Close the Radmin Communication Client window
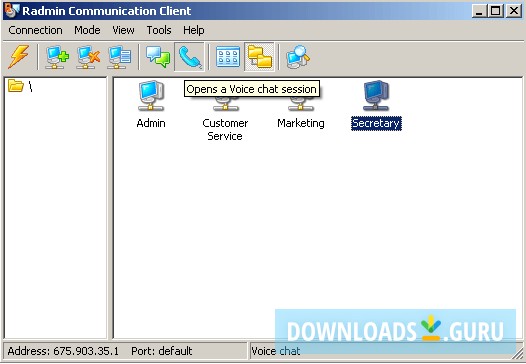Image resolution: width=526 pixels, height=364 pixels. (x=514, y=11)
